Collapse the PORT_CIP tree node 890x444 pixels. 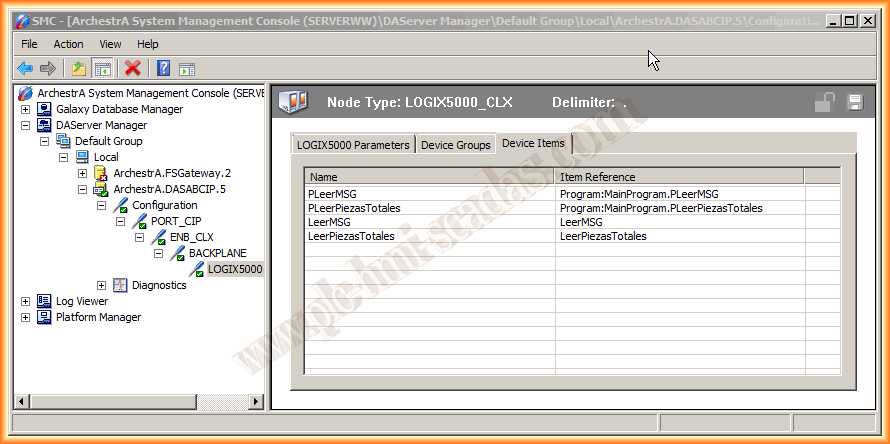[120, 221]
